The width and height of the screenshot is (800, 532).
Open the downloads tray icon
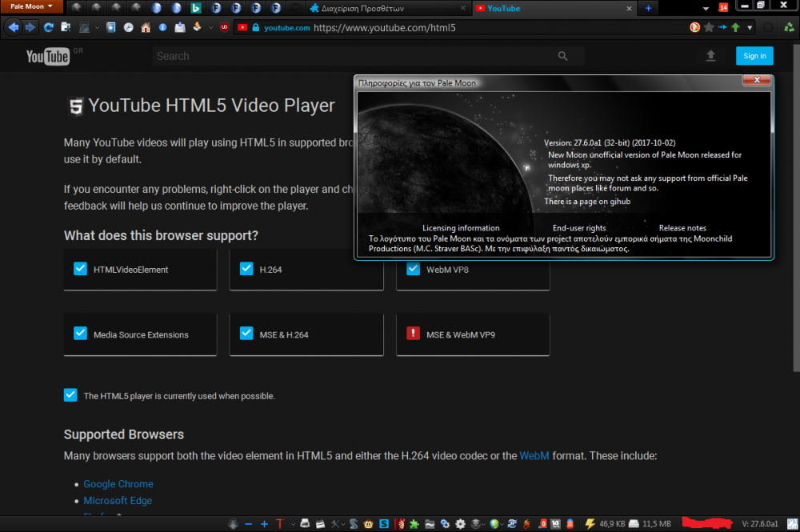[x=197, y=26]
